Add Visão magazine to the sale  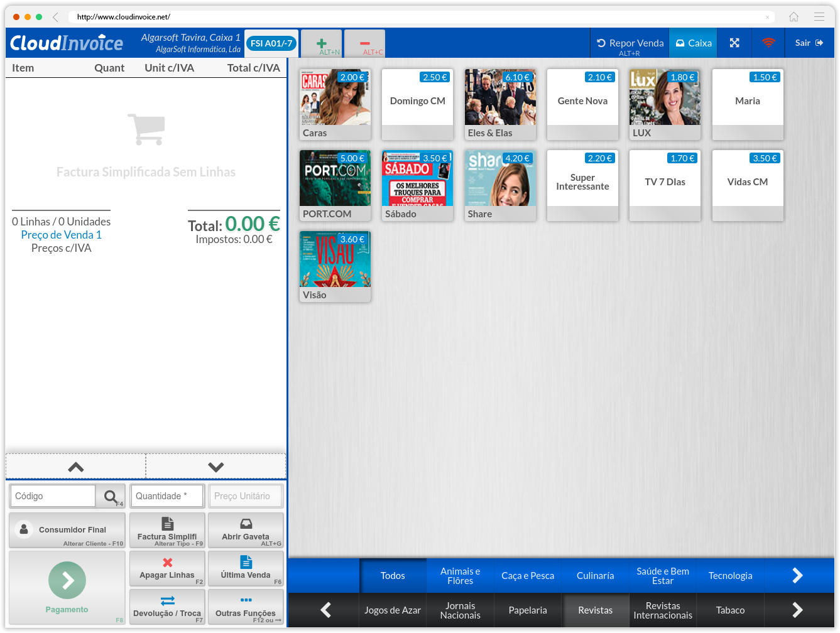pos(335,266)
